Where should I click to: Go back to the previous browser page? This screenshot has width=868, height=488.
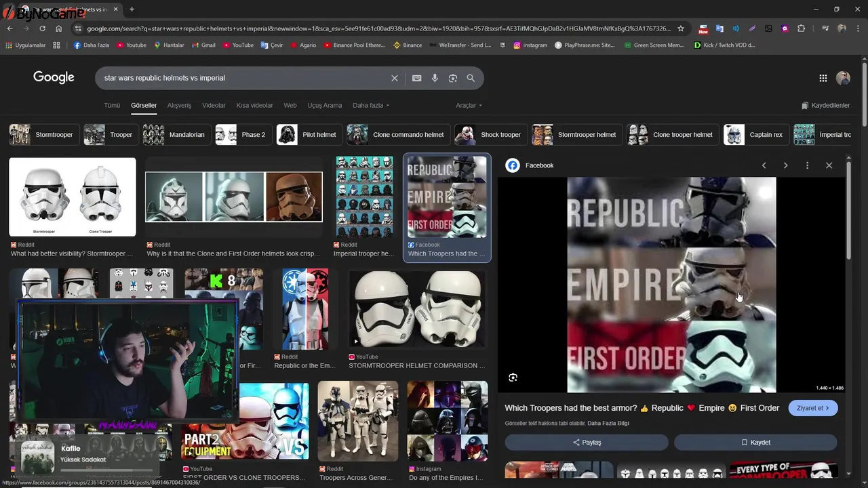(9, 28)
